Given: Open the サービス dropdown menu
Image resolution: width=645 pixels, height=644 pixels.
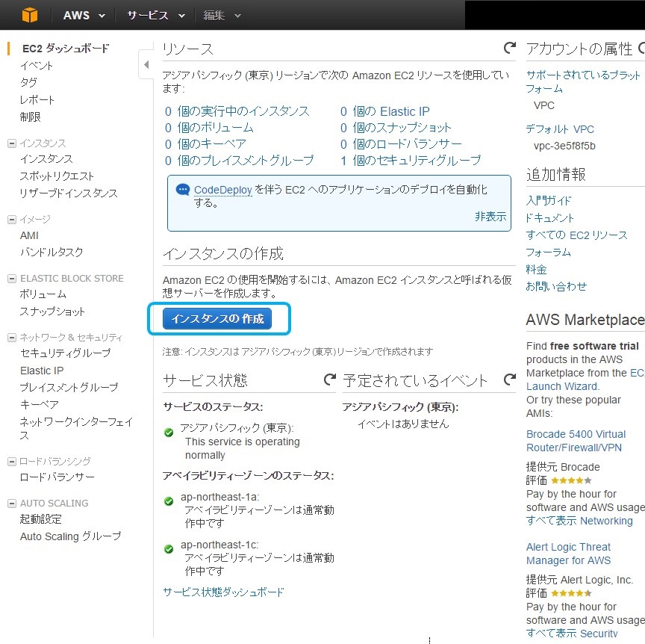Looking at the screenshot, I should pyautogui.click(x=156, y=16).
